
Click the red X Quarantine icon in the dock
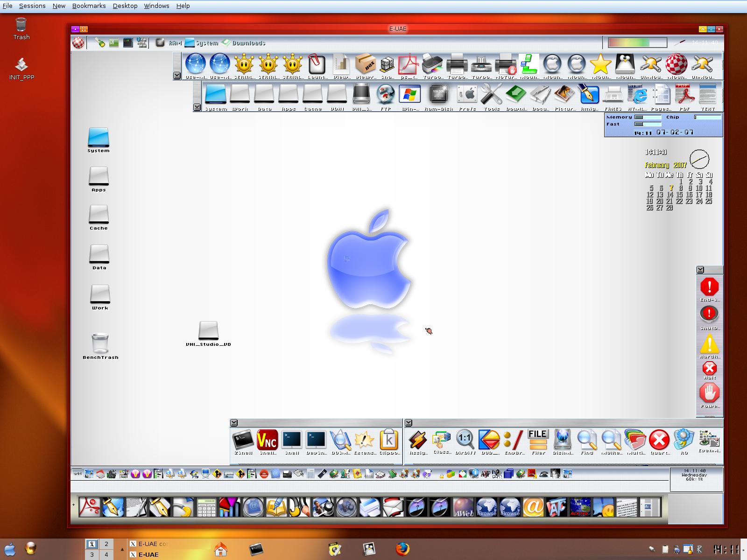tap(659, 440)
